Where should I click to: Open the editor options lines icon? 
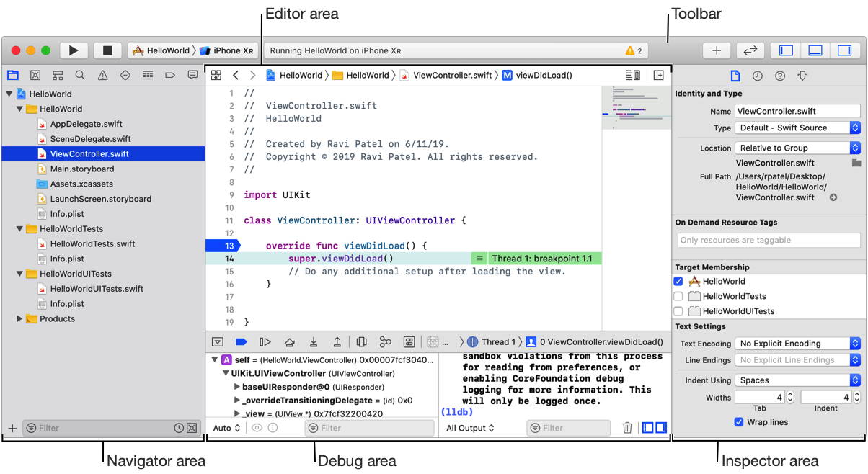click(633, 75)
